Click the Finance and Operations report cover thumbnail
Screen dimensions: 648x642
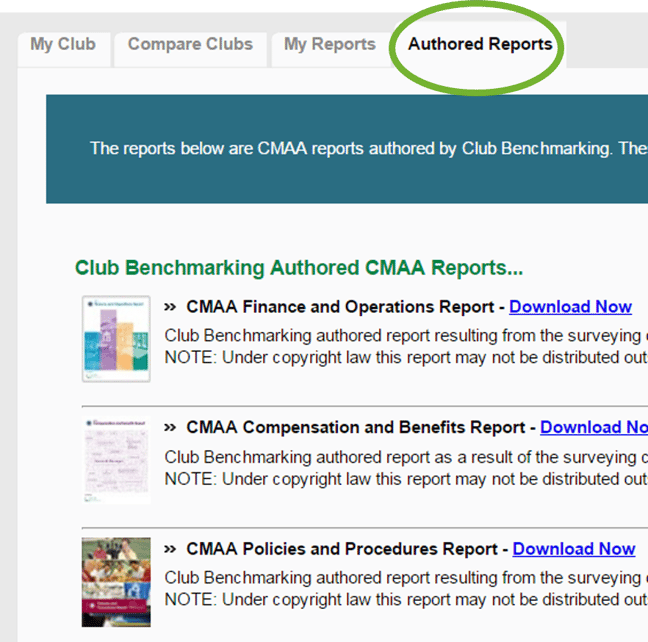pos(116,338)
